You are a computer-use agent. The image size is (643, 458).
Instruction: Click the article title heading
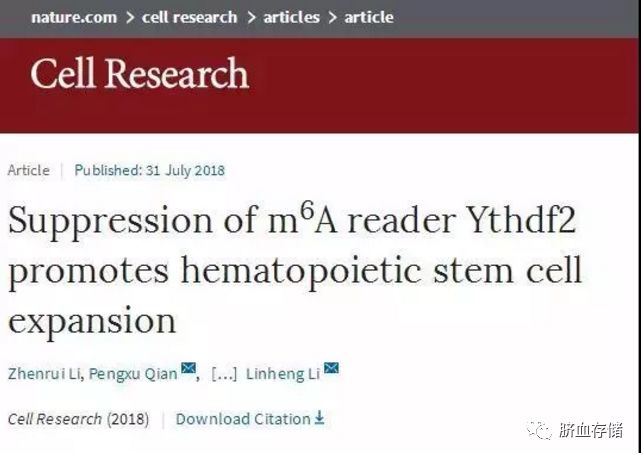(x=295, y=271)
